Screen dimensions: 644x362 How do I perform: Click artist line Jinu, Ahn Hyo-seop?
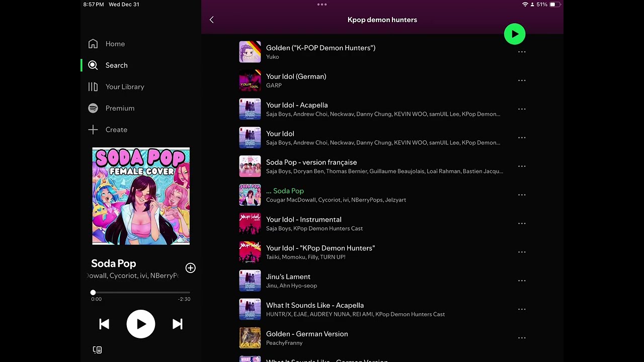tap(292, 286)
